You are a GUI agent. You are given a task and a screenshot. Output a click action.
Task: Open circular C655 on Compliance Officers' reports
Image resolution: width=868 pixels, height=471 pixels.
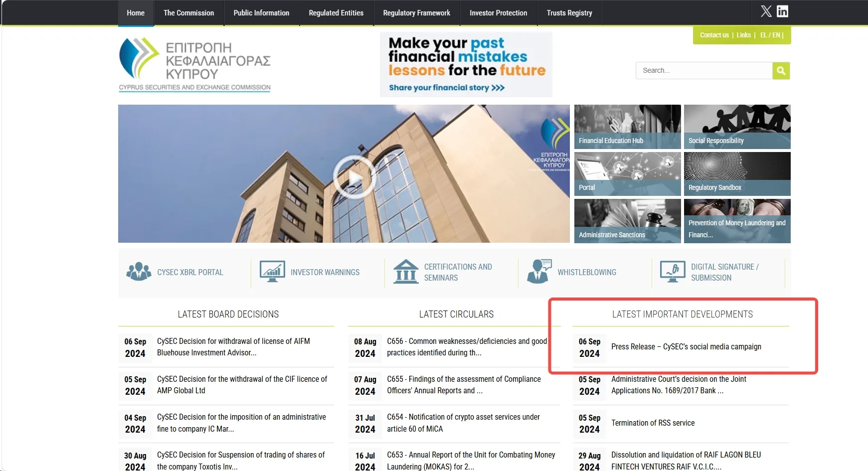[464, 385]
